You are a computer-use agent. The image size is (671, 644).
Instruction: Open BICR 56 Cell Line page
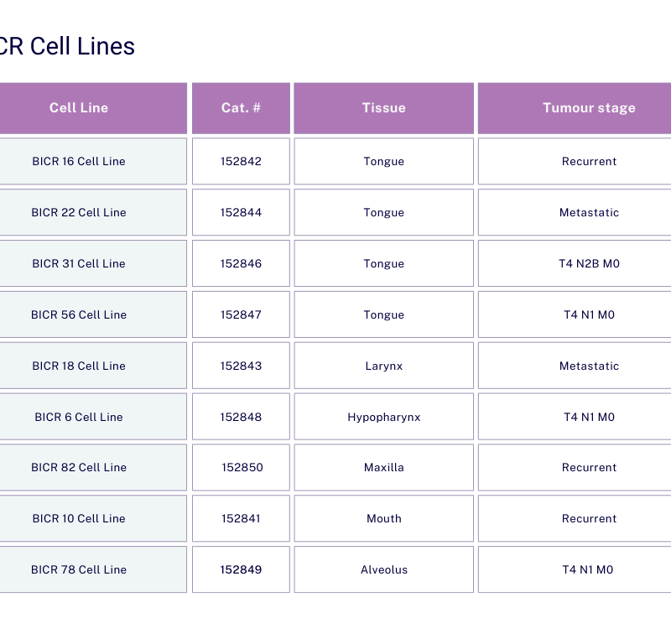[x=79, y=315]
